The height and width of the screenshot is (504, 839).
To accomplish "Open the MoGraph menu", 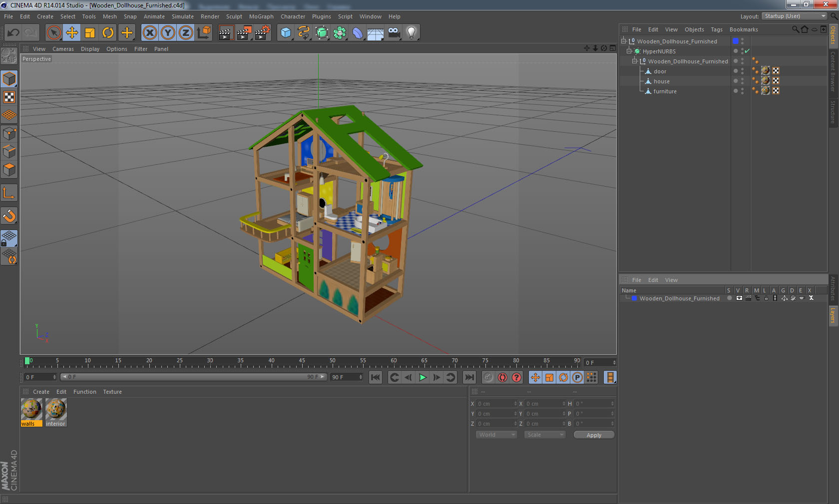I will tap(261, 16).
